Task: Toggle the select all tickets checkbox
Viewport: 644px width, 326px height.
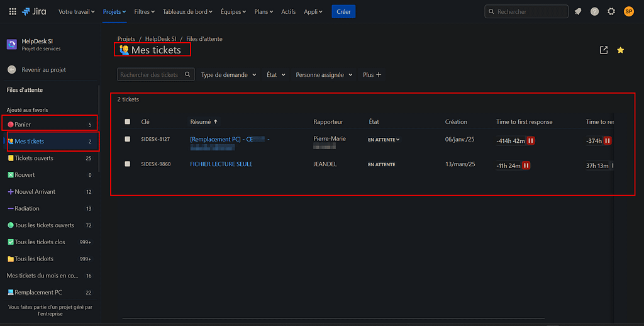Action: point(128,122)
